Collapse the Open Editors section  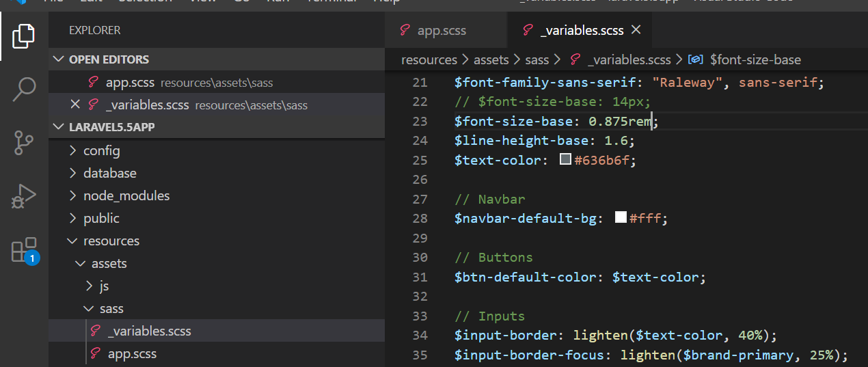[59, 59]
